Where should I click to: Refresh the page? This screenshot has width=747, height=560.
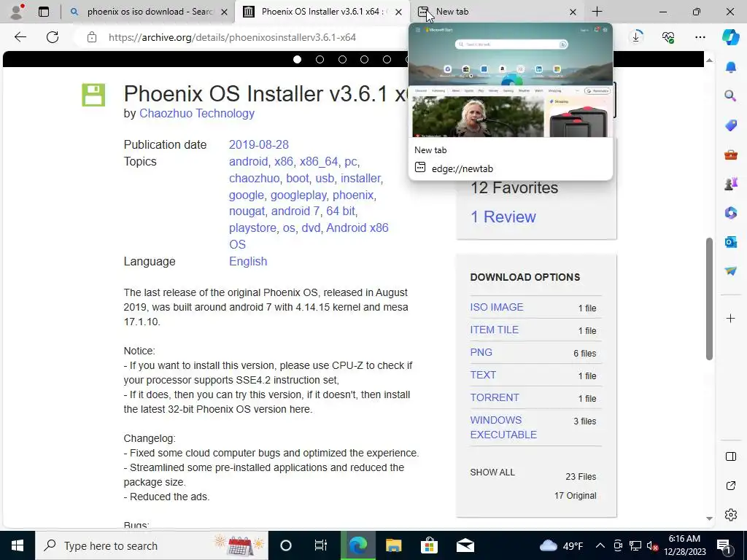[53, 37]
